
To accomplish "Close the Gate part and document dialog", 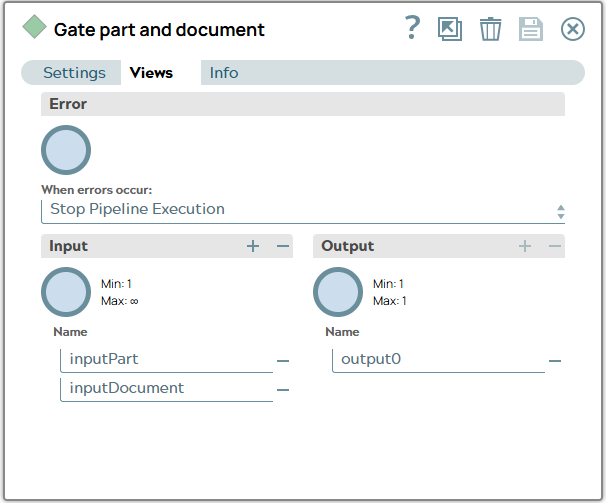I will tap(573, 29).
